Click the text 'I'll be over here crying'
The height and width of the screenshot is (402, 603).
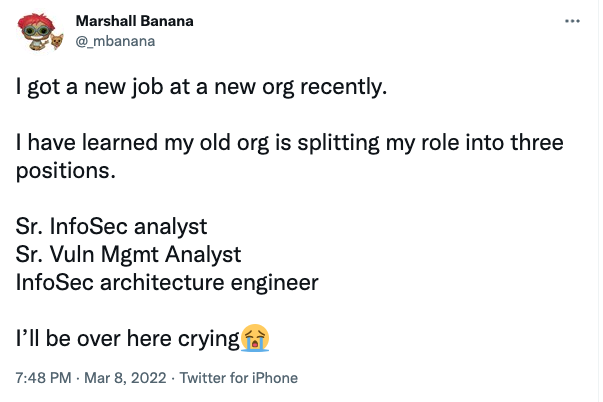(x=128, y=338)
